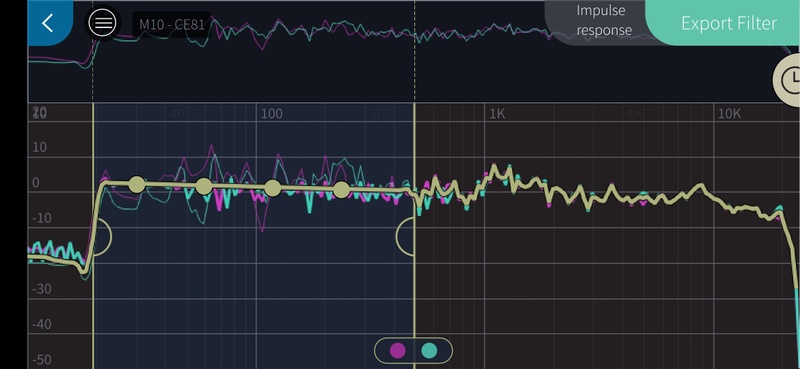800x369 pixels.
Task: Open the hamburger menu
Action: tap(102, 23)
